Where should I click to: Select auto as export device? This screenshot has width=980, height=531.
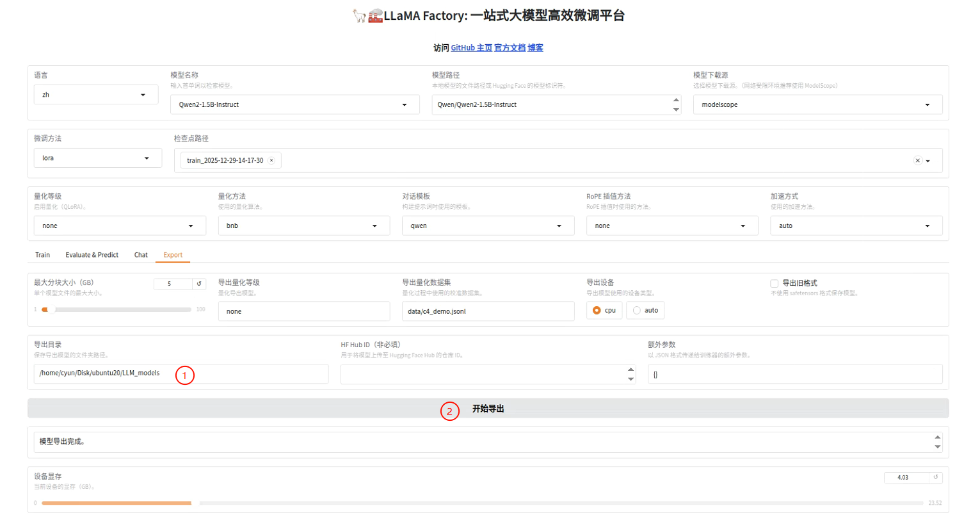[645, 310]
